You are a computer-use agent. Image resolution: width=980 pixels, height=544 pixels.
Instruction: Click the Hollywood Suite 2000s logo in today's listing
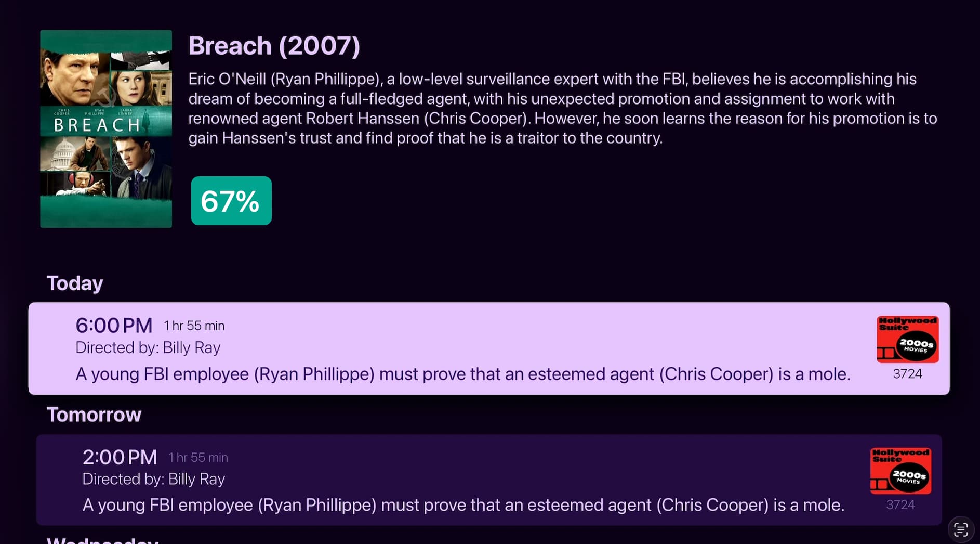point(907,339)
